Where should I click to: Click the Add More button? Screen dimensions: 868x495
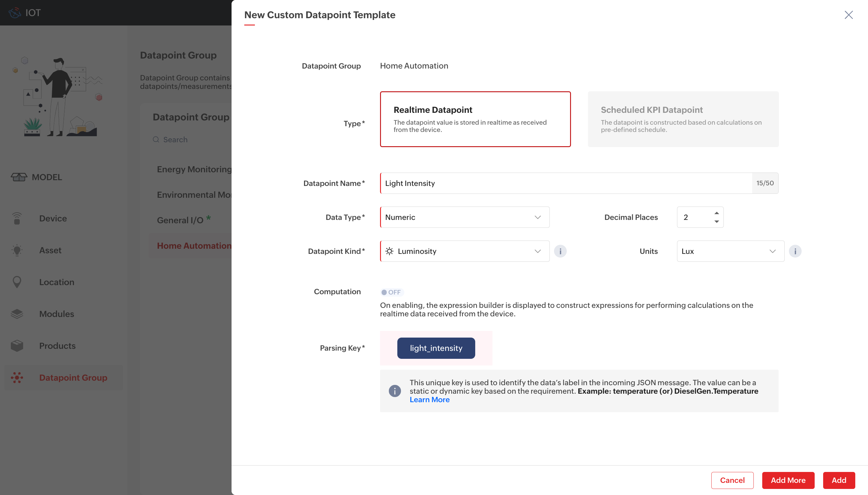tap(788, 480)
